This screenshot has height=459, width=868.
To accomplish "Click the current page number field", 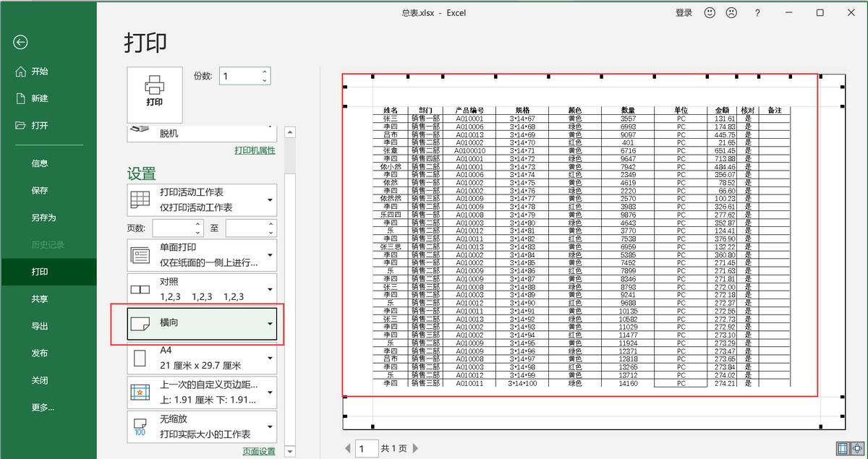I will pyautogui.click(x=367, y=449).
